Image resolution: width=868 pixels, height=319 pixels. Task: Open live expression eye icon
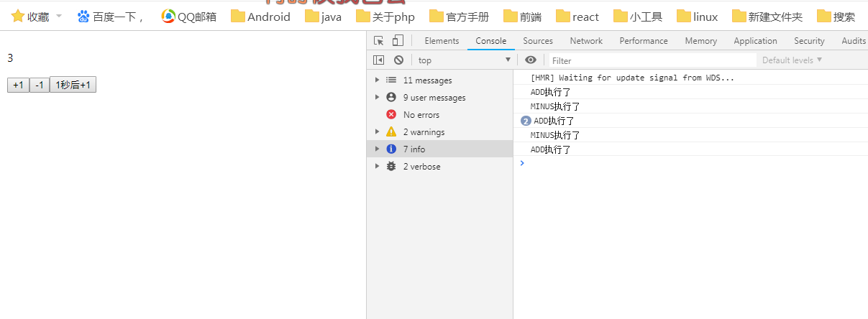(x=531, y=60)
